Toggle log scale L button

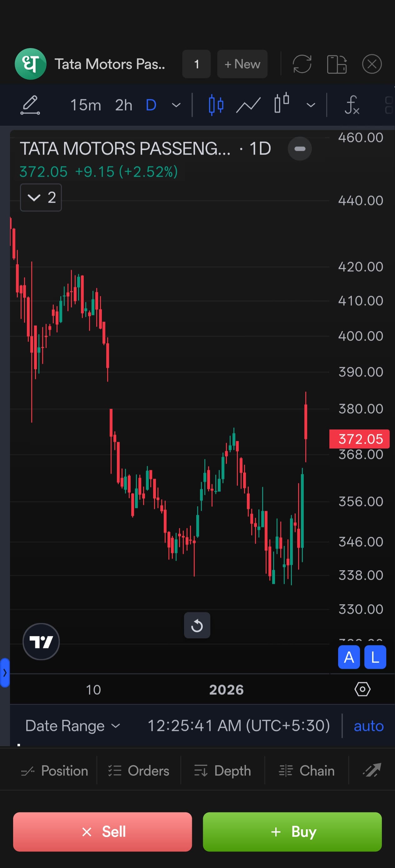click(375, 657)
